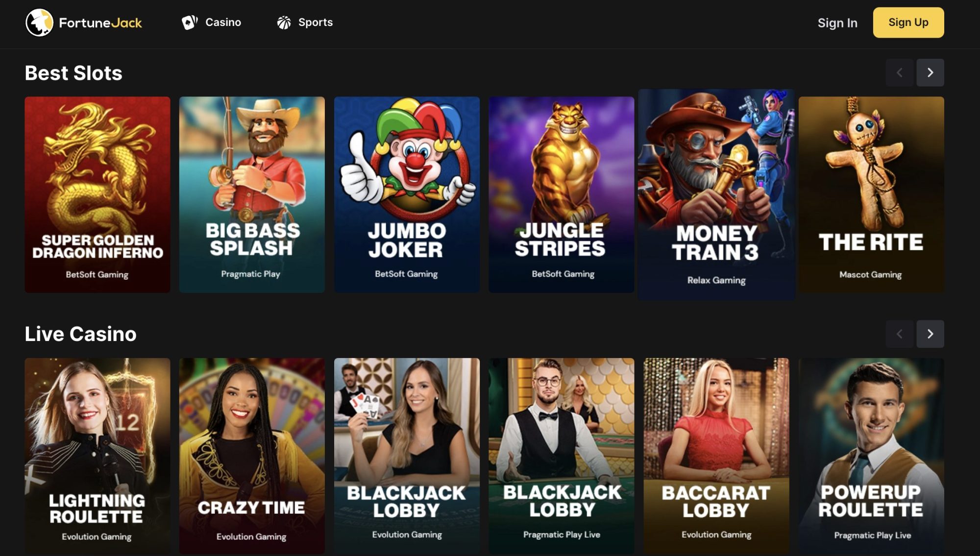The width and height of the screenshot is (980, 556).
Task: Open The Rite slot by Mascot Gaming
Action: 871,194
